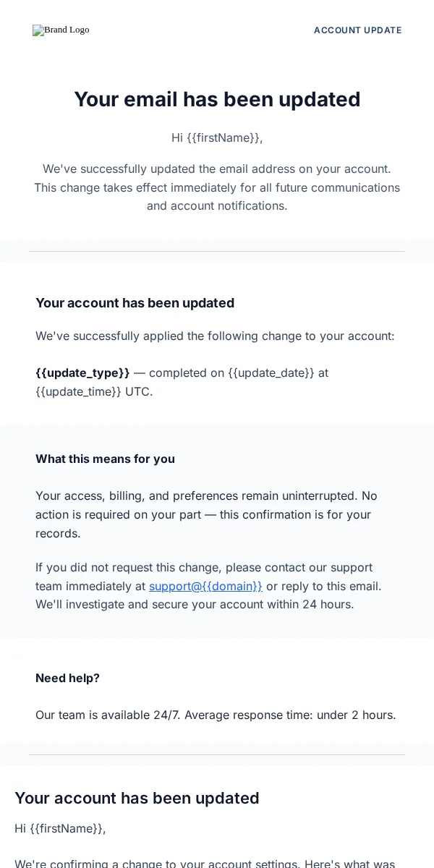Click the horizontal divider below Need help section

coord(217,754)
